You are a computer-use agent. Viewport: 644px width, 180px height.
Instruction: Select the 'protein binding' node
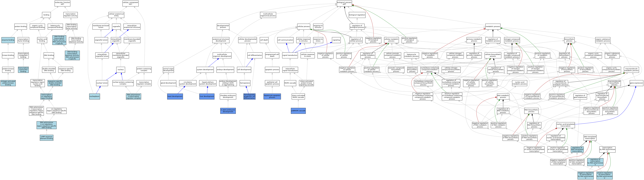pos(21,27)
